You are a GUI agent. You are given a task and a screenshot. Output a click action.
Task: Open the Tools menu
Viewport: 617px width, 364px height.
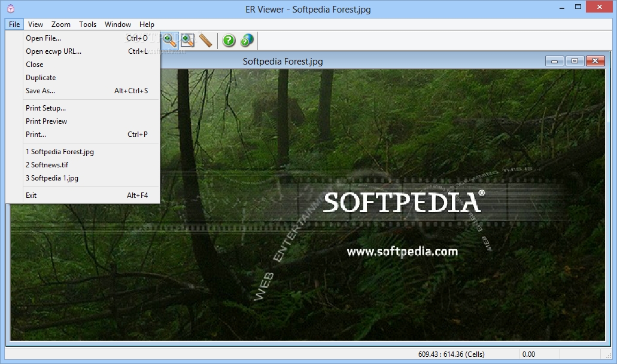coord(87,25)
